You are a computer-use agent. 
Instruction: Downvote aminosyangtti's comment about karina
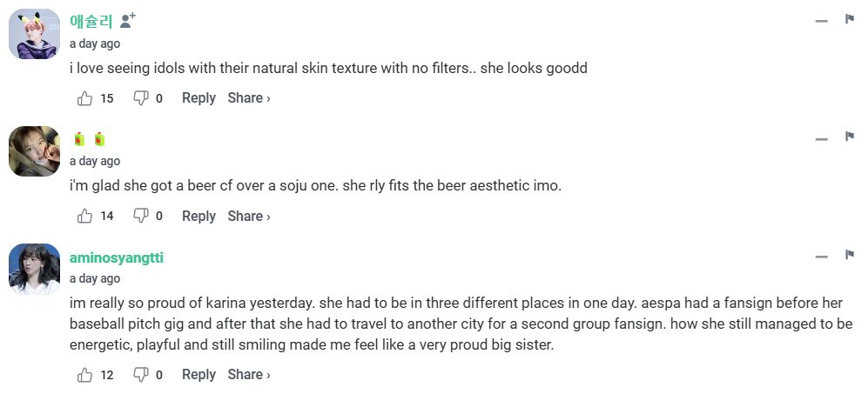click(x=140, y=375)
